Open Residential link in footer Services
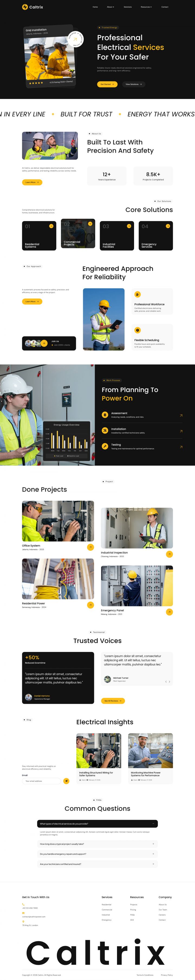195x980 pixels. tap(106, 905)
